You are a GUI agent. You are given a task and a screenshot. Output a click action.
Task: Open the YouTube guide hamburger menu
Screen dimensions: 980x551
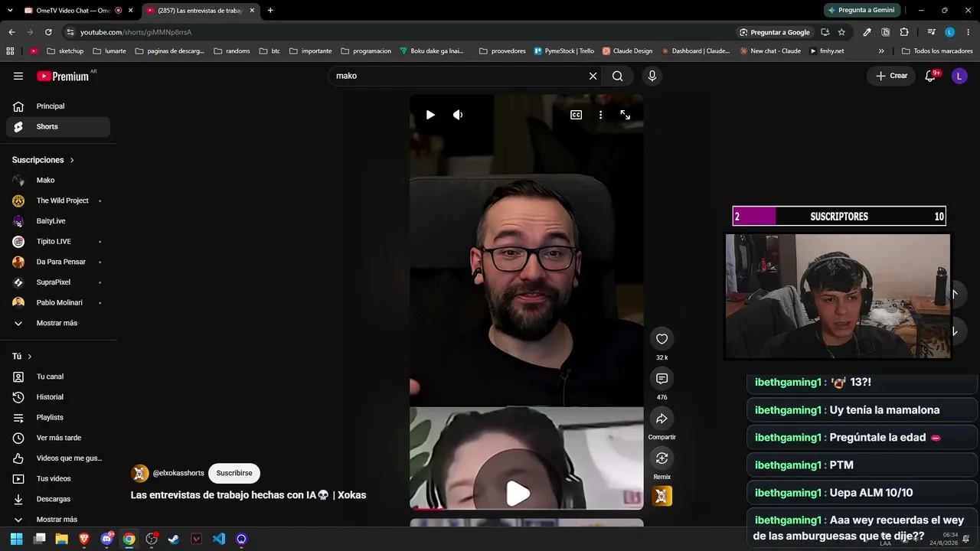pyautogui.click(x=18, y=76)
